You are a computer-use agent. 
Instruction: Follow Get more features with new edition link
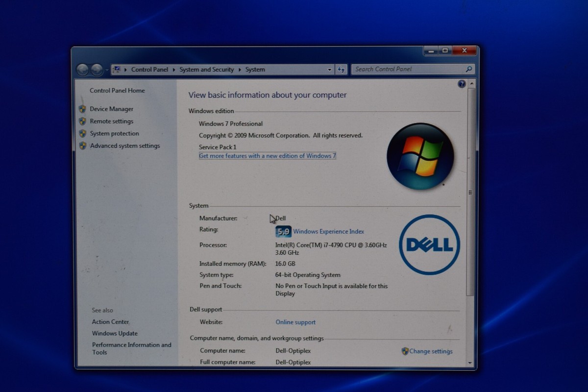point(267,156)
